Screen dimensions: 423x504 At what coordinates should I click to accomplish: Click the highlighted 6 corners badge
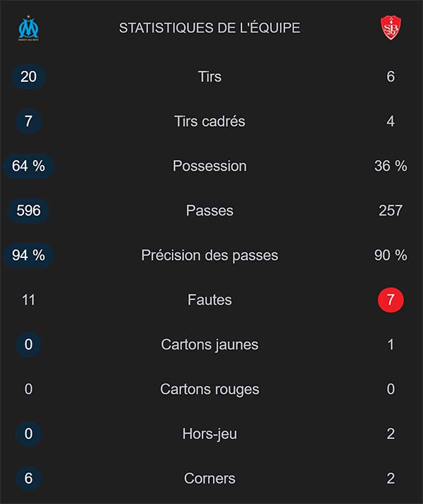click(29, 479)
